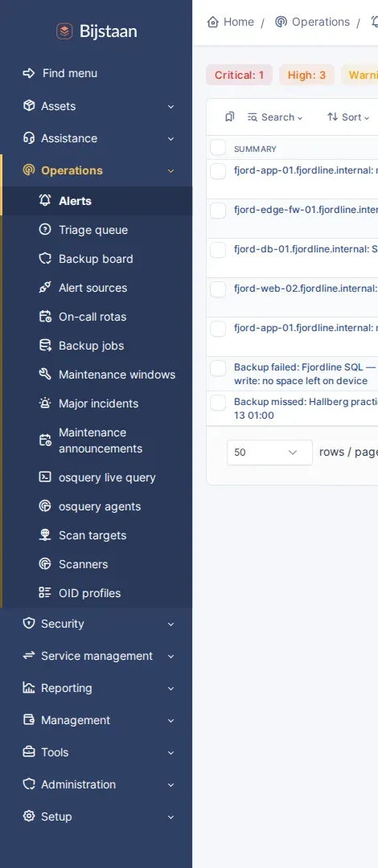Expand the Service management chevron

click(x=171, y=656)
